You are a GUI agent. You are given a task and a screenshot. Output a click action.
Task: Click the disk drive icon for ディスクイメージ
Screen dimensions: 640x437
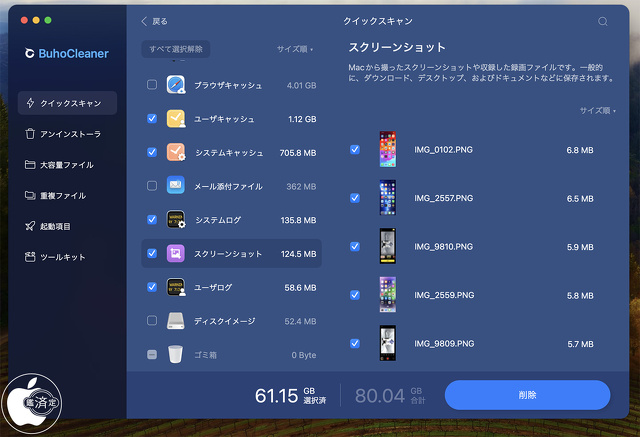point(176,321)
